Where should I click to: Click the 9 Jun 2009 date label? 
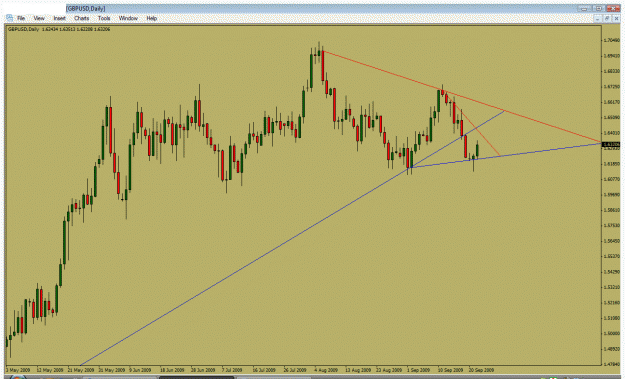coord(140,370)
